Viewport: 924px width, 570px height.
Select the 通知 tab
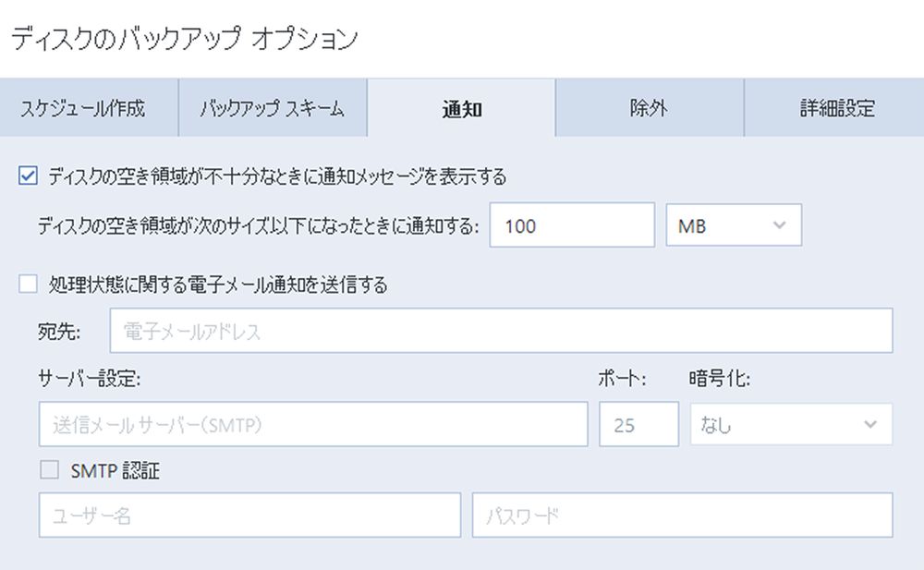click(460, 107)
